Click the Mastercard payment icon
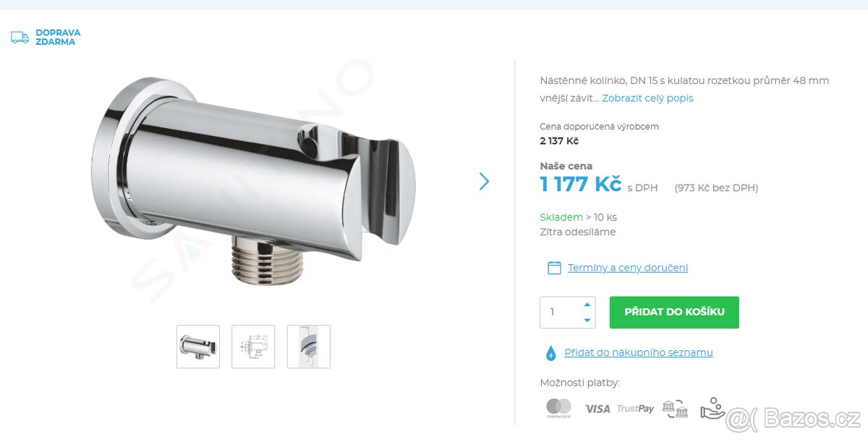The height and width of the screenshot is (440, 868). coord(558,408)
